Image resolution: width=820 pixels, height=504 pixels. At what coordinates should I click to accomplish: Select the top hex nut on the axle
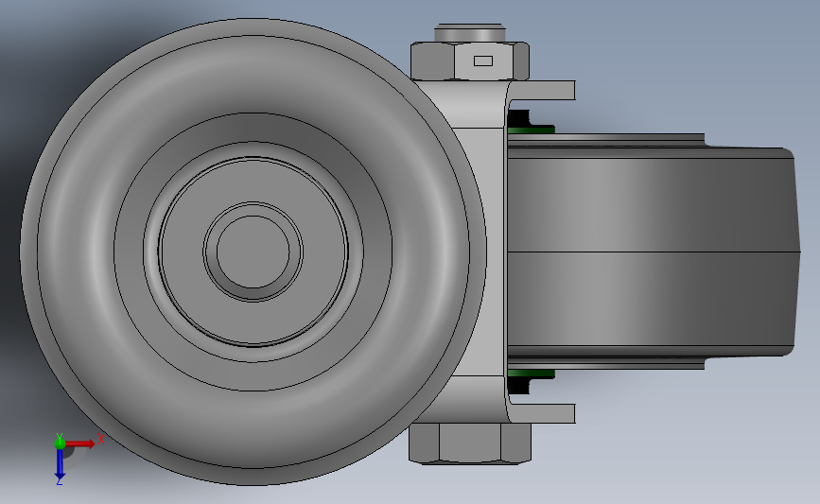470,61
